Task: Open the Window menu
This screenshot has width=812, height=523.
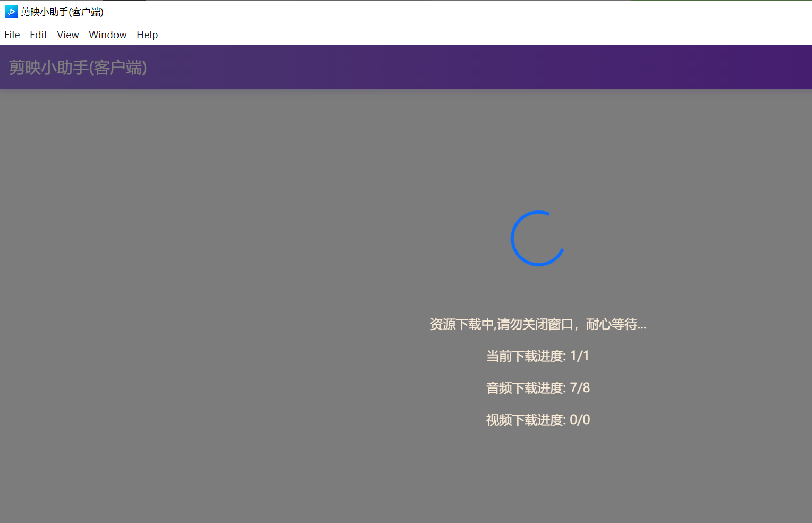Action: coord(108,35)
